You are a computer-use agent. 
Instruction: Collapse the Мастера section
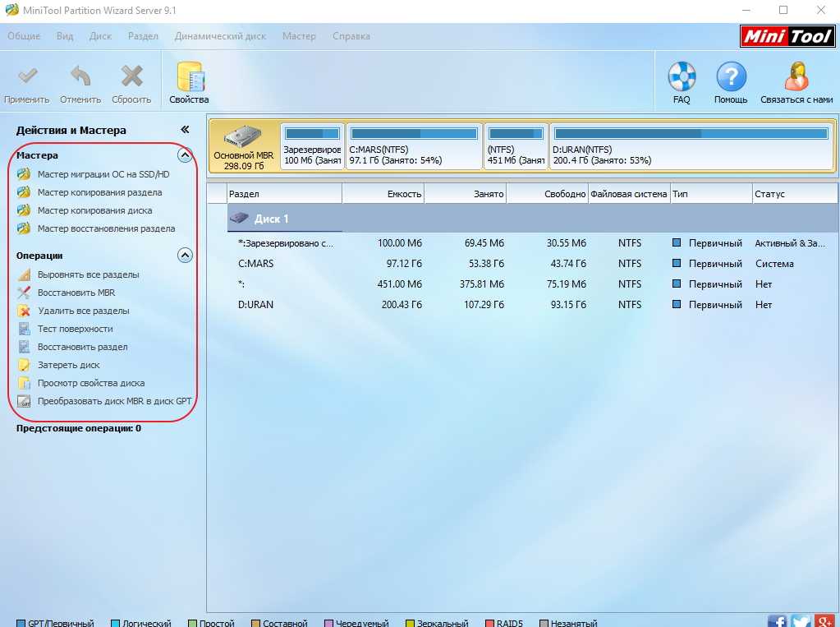(186, 155)
